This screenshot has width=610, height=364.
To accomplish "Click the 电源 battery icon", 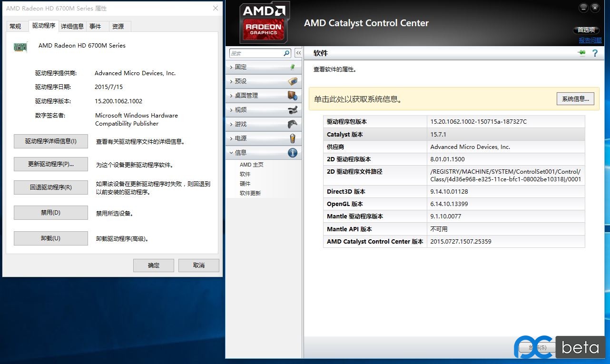I will click(x=293, y=138).
